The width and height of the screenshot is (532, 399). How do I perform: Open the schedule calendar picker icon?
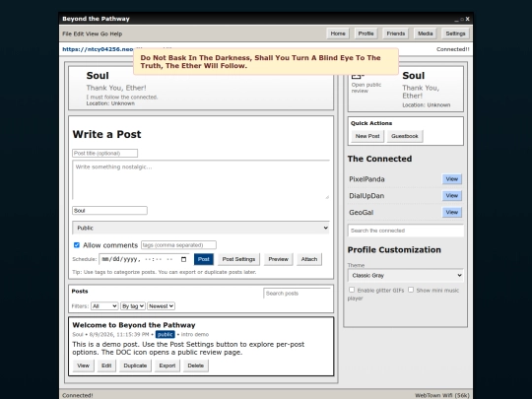183,259
